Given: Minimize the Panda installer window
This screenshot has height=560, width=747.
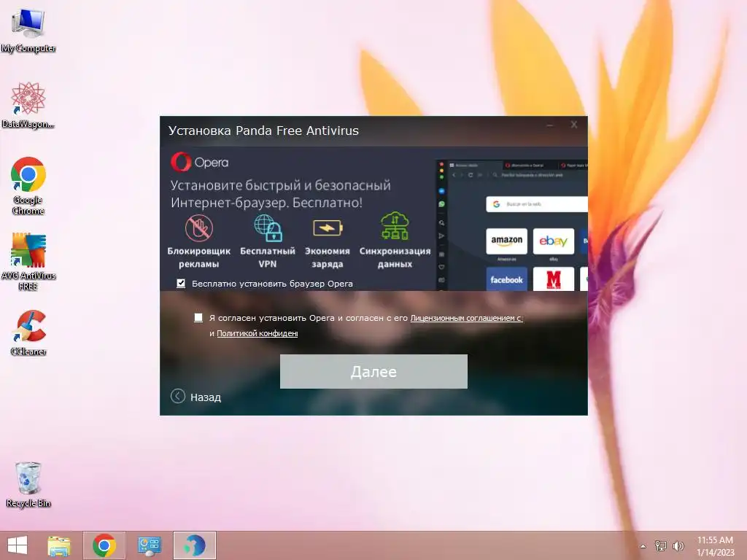Looking at the screenshot, I should [550, 125].
